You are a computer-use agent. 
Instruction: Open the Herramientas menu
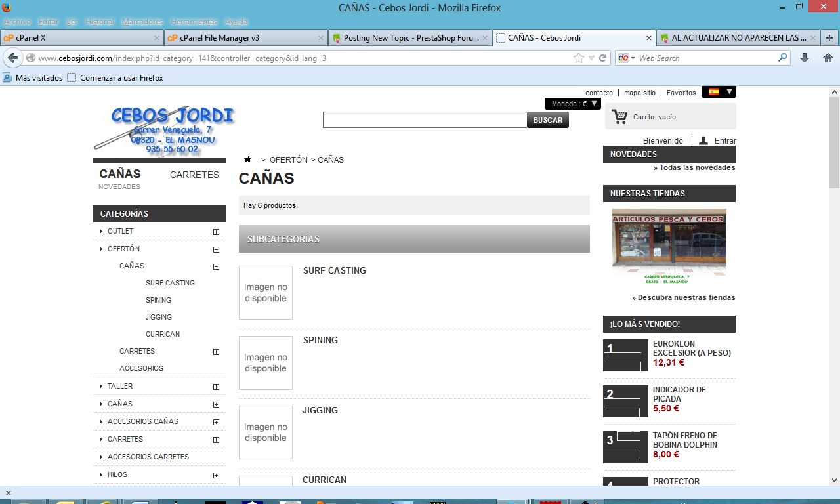pos(194,22)
